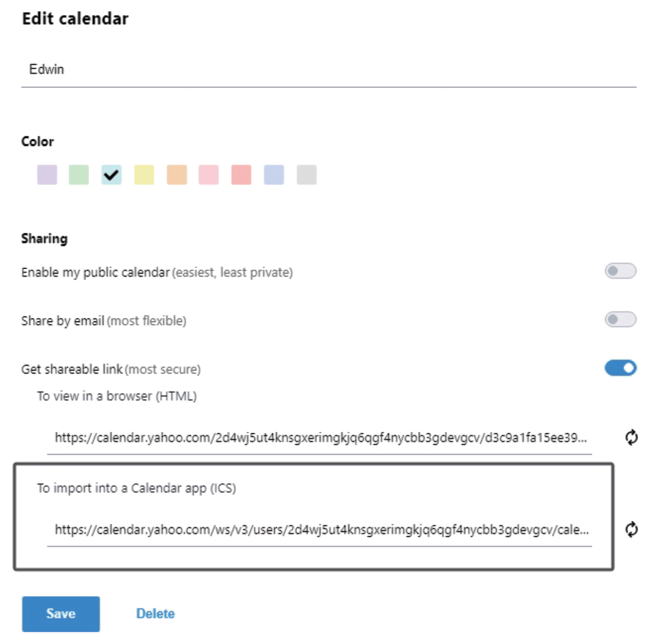Delete the Edwin calendar
Image resolution: width=657 pixels, height=644 pixels.
155,613
